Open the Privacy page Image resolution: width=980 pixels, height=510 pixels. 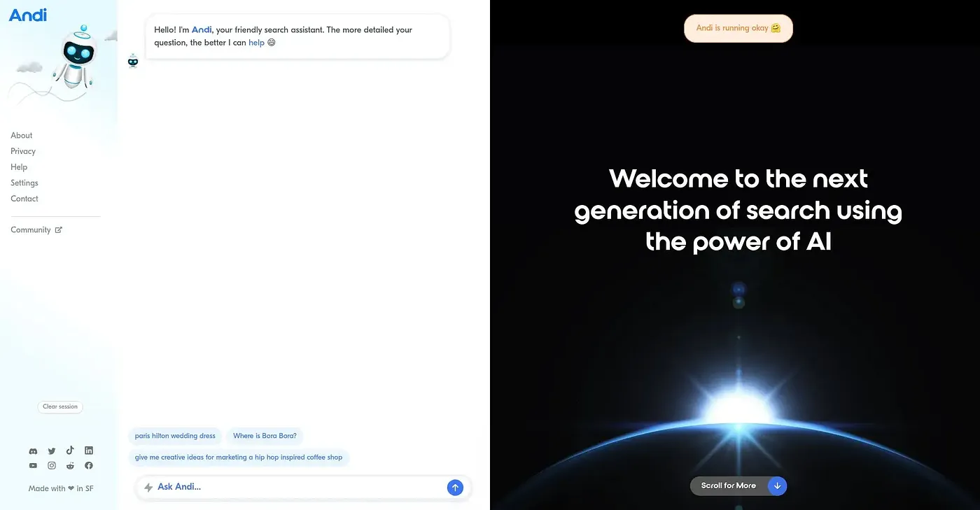click(23, 151)
